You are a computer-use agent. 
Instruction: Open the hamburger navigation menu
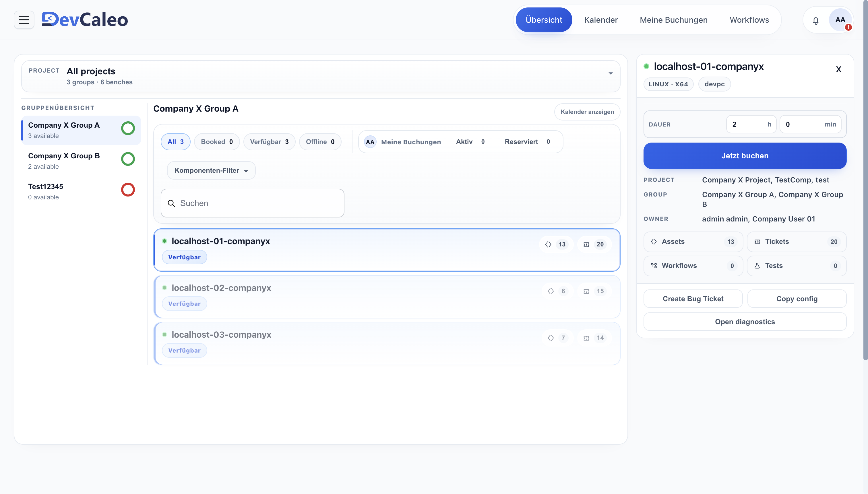click(x=24, y=20)
